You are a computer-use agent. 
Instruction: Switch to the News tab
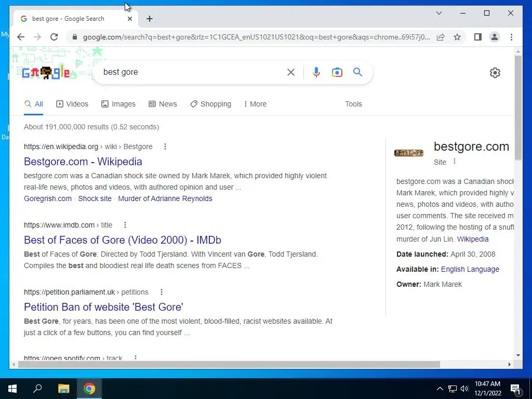pyautogui.click(x=163, y=104)
